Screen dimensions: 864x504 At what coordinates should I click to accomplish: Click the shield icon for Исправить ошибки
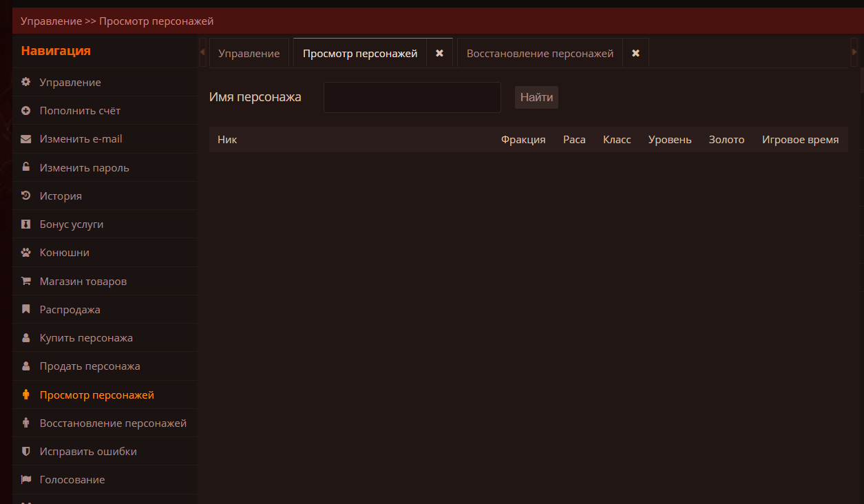click(26, 452)
